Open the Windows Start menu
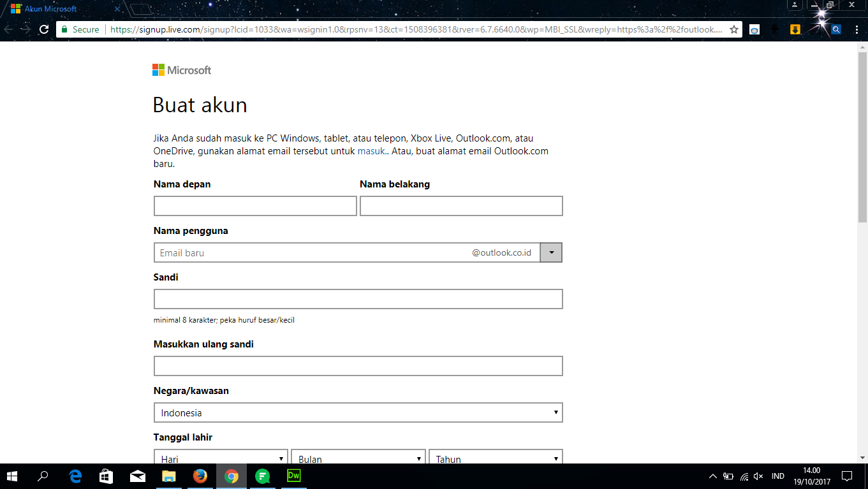868x489 pixels. tap(12, 476)
